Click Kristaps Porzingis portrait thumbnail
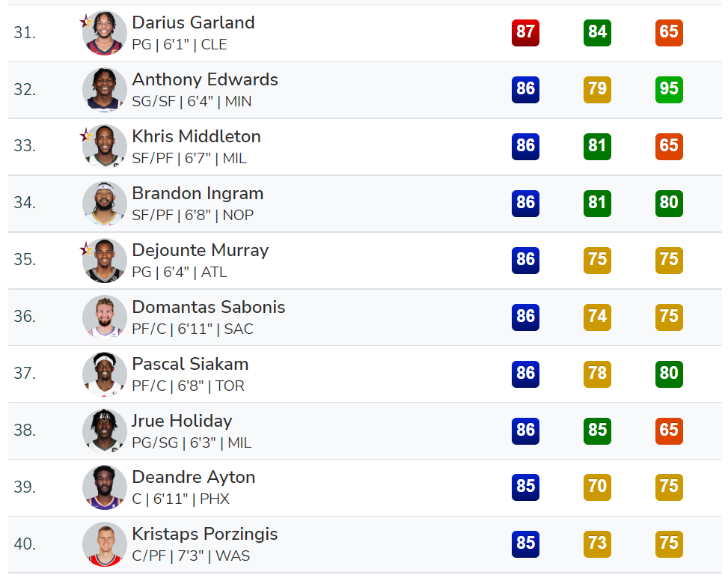 click(105, 544)
